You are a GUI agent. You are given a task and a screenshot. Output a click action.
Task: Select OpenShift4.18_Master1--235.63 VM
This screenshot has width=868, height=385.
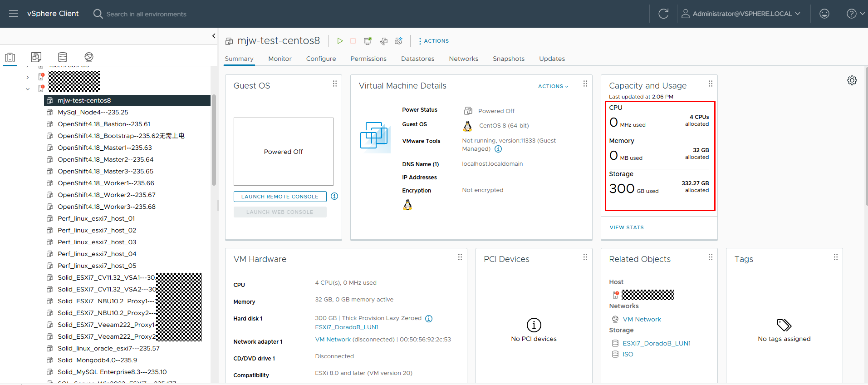pyautogui.click(x=105, y=148)
